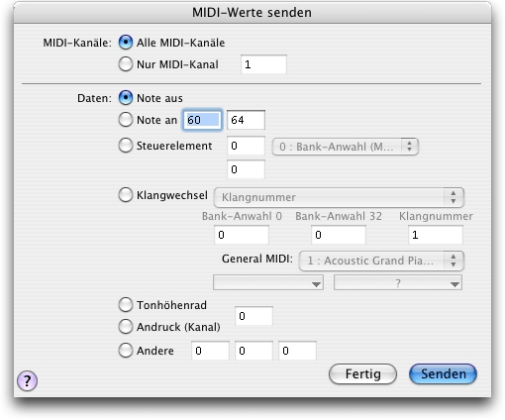Expand the General MIDI Acoustic Grand Piano list
This screenshot has height=420, width=505.
[x=381, y=261]
